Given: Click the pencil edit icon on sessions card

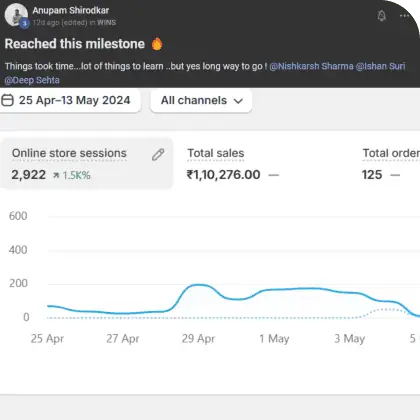Looking at the screenshot, I should [158, 155].
